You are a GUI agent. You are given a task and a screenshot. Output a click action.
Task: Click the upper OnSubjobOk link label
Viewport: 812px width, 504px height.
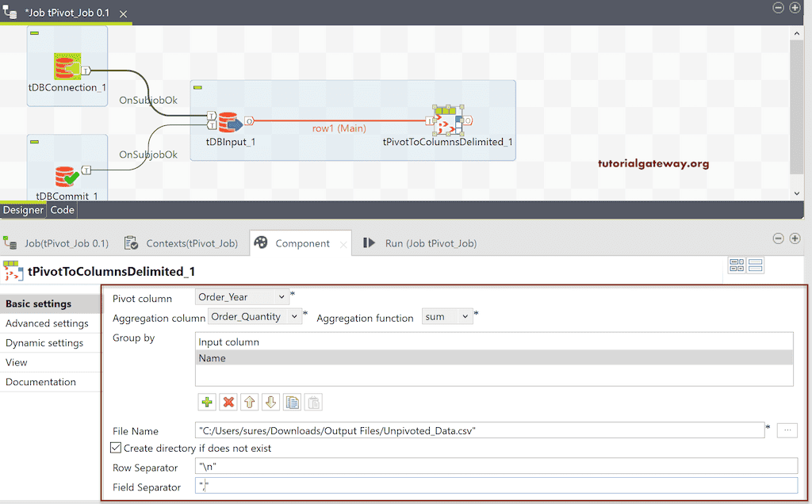point(148,101)
